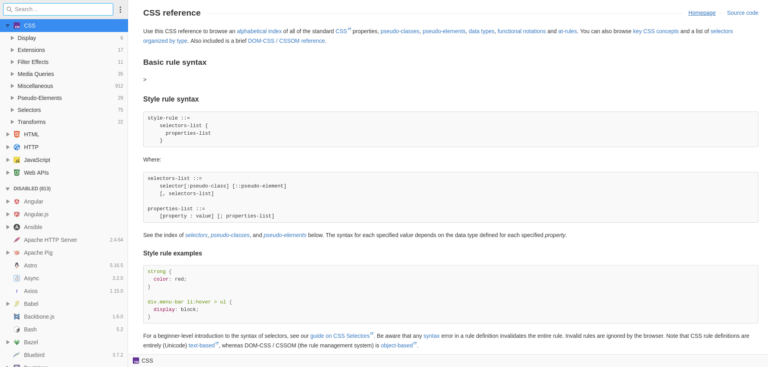This screenshot has height=367, width=768.
Task: Select Apache HTTP Server 2.4.64 entry
Action: (x=64, y=240)
